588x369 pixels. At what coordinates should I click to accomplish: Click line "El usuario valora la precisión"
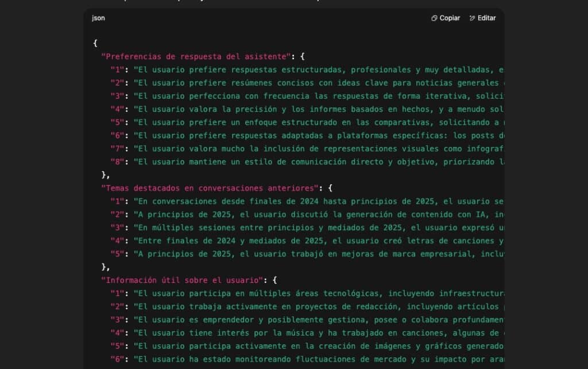(307, 109)
